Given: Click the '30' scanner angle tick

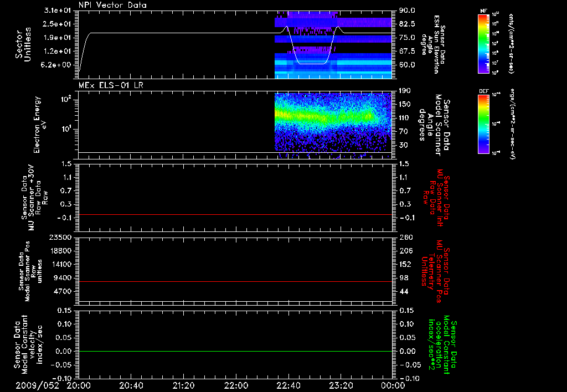Looking at the screenshot, I should (x=403, y=145).
